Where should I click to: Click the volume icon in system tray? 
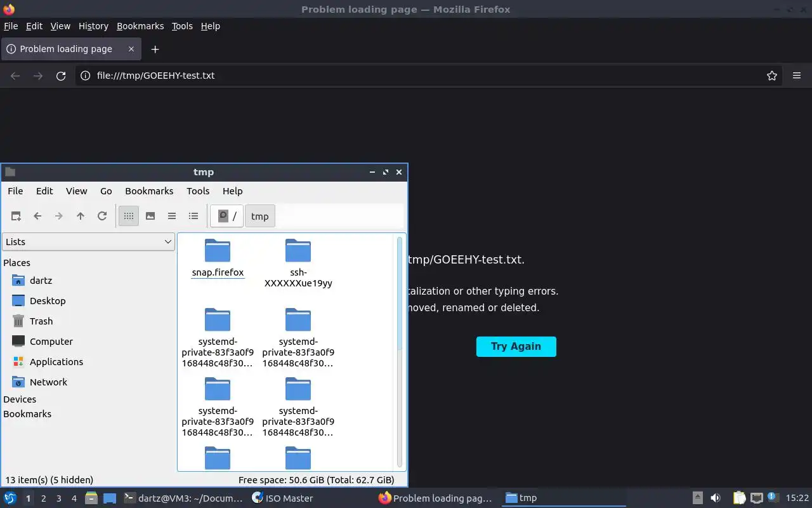coord(716,498)
